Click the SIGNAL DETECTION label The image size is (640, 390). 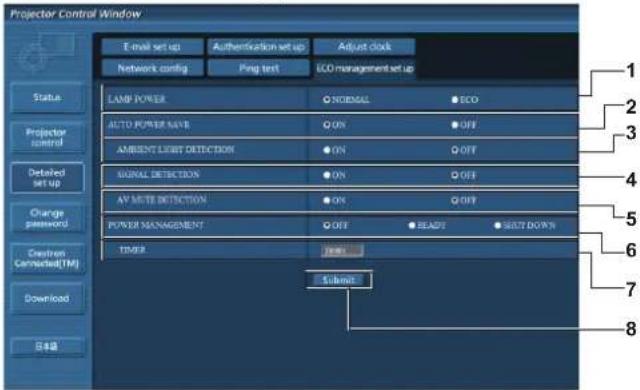tap(158, 175)
